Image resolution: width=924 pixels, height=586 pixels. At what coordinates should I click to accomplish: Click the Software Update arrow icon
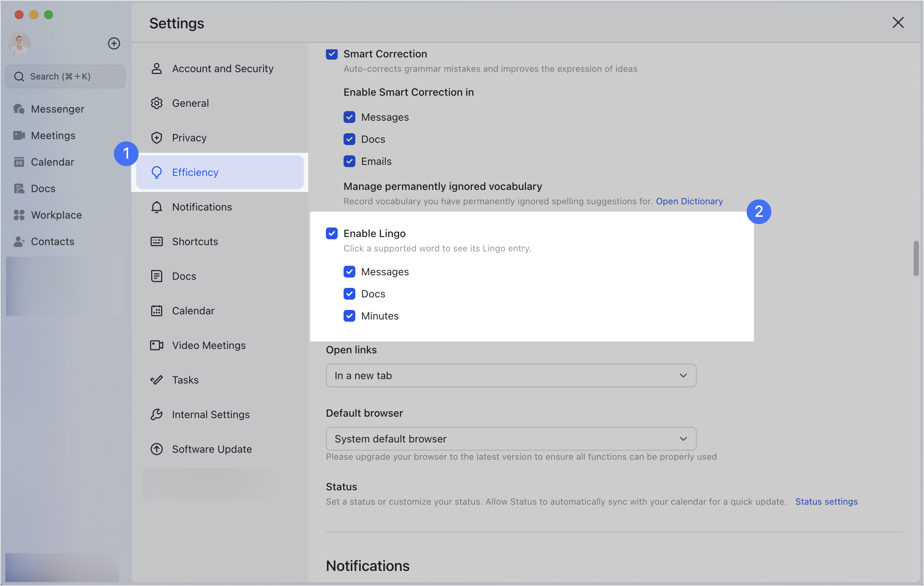[x=157, y=449]
